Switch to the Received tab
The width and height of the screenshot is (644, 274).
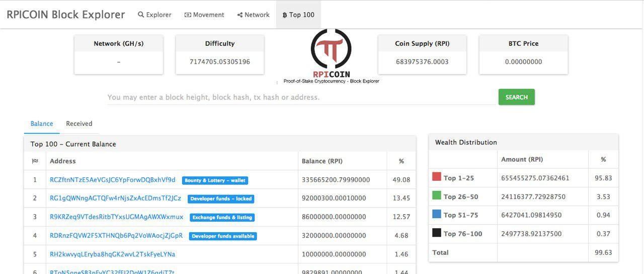79,123
